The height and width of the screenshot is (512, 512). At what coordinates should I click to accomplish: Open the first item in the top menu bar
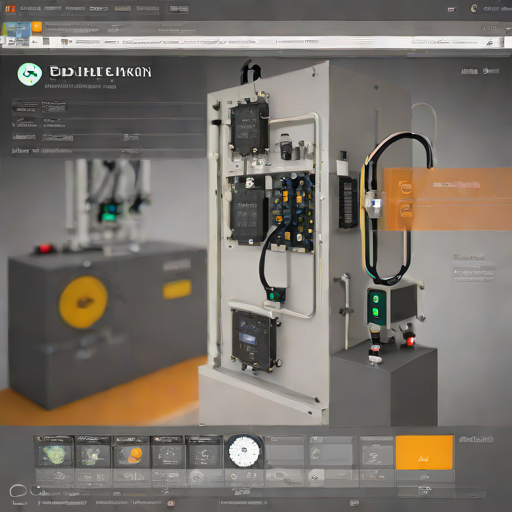pyautogui.click(x=30, y=9)
